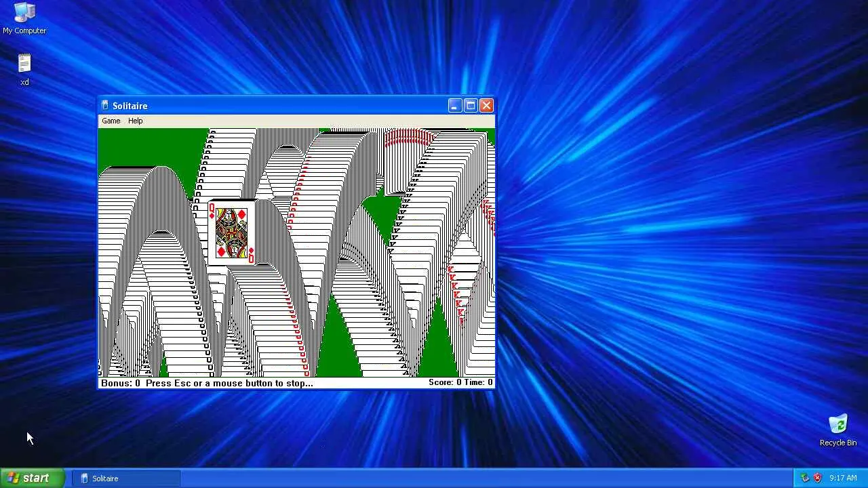Click the Solitaire title bar icon
This screenshot has width=868, height=488.
pos(105,106)
